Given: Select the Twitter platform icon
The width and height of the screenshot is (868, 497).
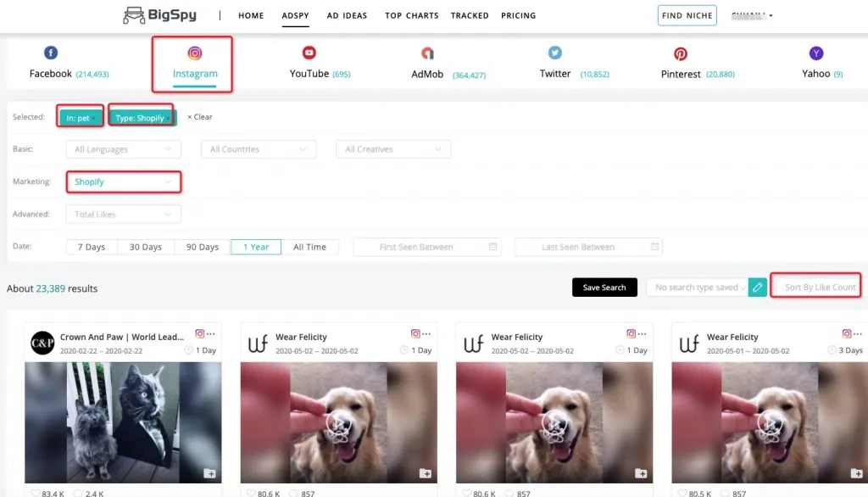Looking at the screenshot, I should pos(554,52).
